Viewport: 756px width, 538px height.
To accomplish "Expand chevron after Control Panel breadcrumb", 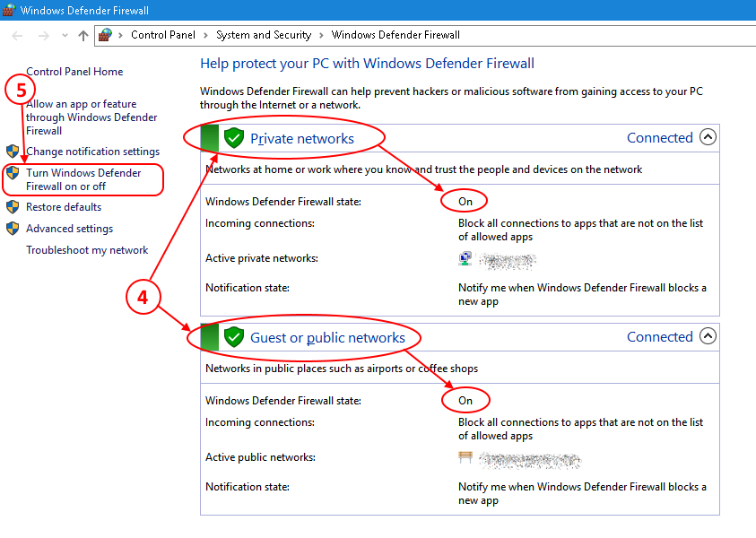I will click(206, 35).
